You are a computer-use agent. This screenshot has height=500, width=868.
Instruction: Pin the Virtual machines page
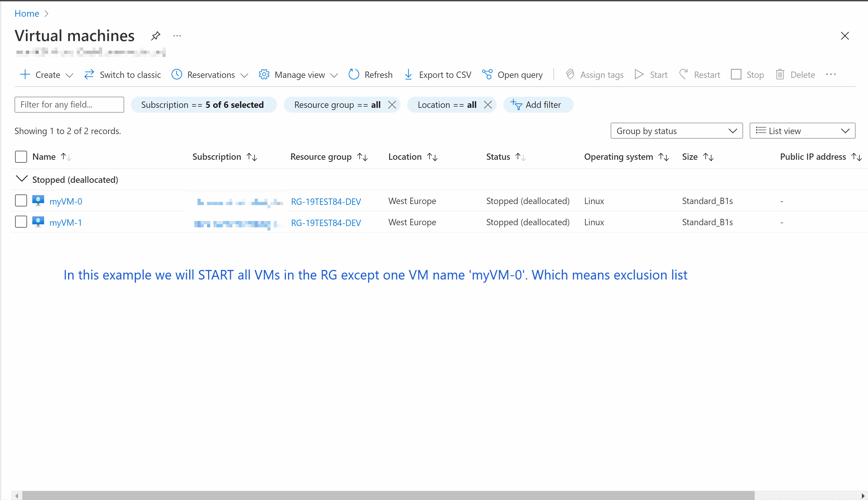click(155, 36)
